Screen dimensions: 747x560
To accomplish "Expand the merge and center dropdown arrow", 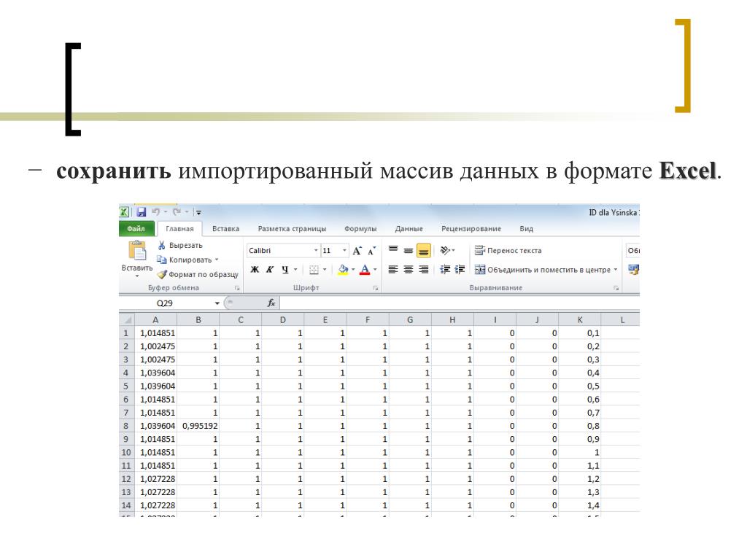I will pyautogui.click(x=616, y=270).
